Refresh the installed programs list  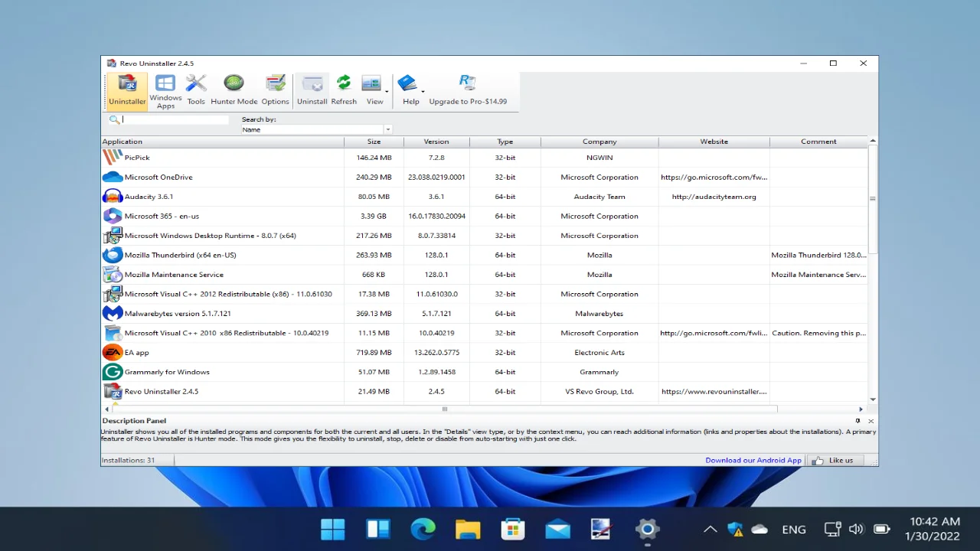pyautogui.click(x=344, y=90)
